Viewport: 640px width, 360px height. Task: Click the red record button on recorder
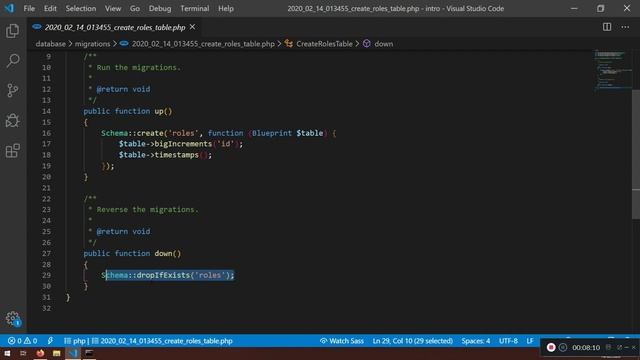pos(551,347)
